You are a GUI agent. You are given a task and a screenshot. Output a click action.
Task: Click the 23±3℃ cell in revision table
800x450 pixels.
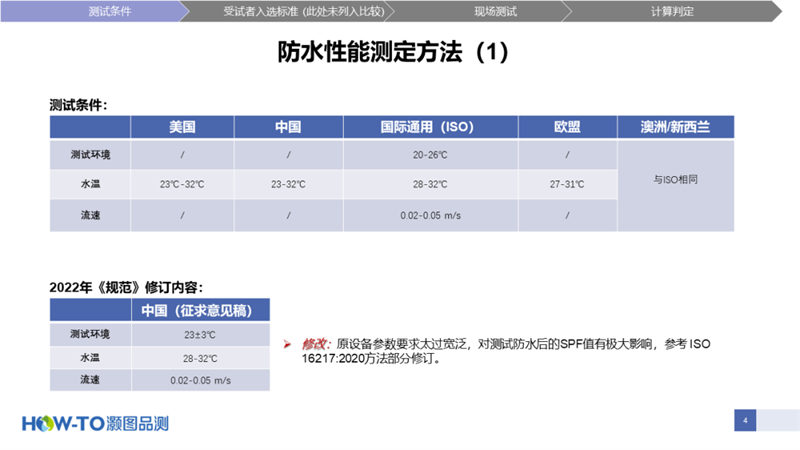[x=200, y=335]
